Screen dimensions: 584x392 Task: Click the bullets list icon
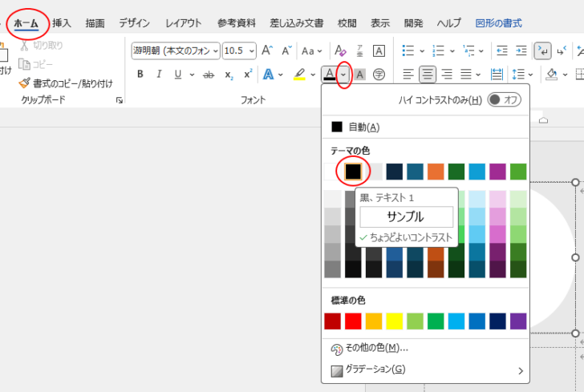(x=408, y=51)
